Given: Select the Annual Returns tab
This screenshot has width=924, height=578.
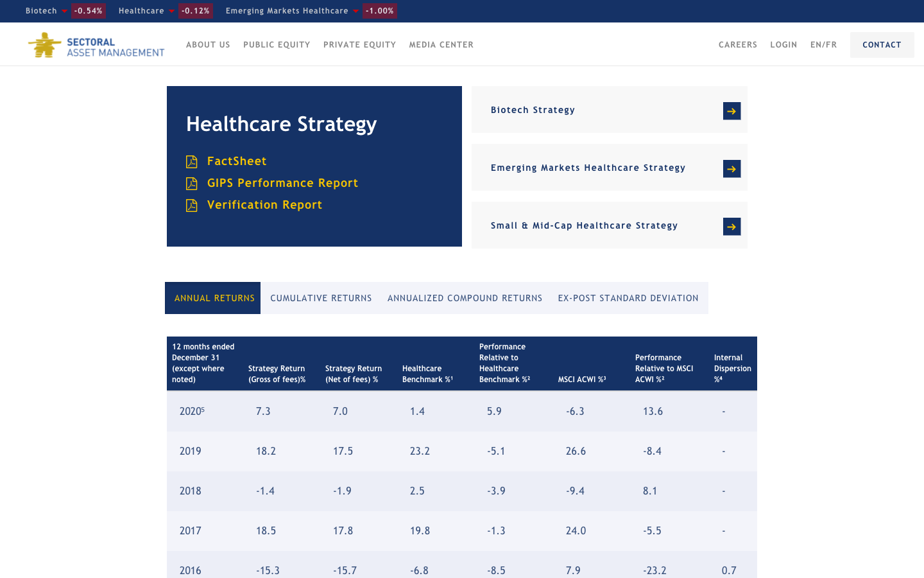Looking at the screenshot, I should tap(213, 298).
